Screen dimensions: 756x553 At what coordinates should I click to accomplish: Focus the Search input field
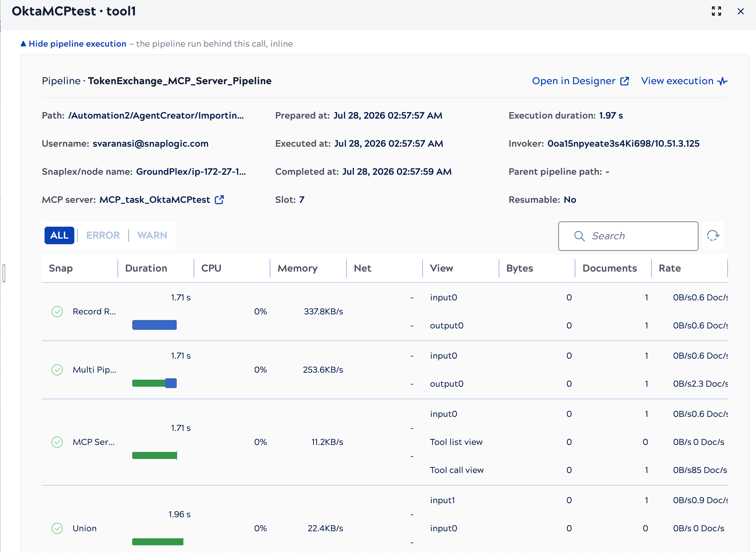pyautogui.click(x=628, y=236)
